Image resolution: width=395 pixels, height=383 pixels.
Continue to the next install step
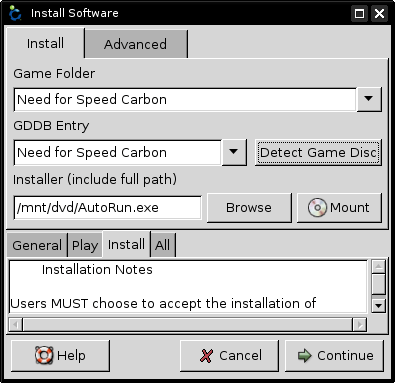point(334,356)
